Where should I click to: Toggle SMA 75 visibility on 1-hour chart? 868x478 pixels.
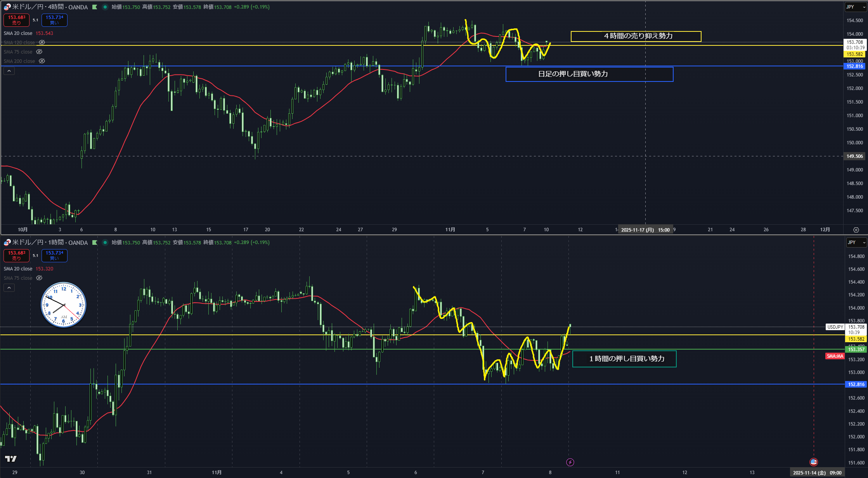tap(39, 278)
